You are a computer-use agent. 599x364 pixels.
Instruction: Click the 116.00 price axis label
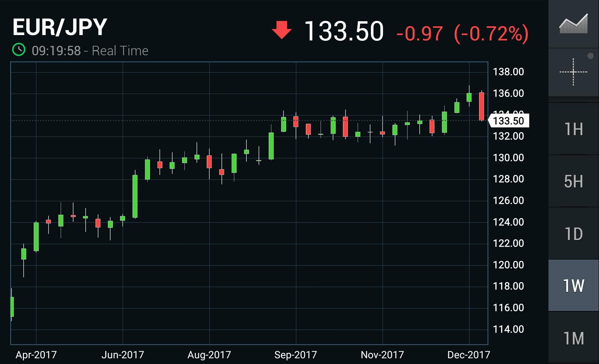tap(508, 308)
